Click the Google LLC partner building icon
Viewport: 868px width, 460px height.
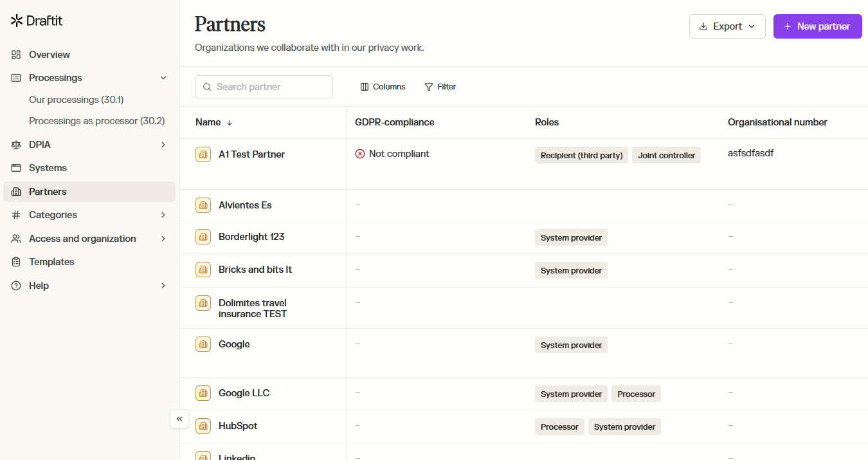pos(203,393)
